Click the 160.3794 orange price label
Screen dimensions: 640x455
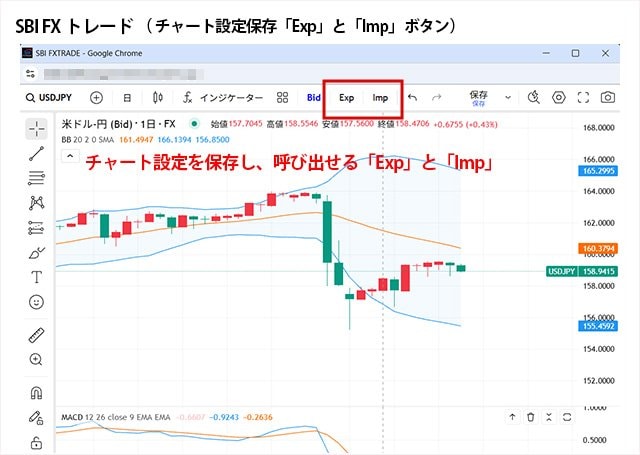(598, 249)
